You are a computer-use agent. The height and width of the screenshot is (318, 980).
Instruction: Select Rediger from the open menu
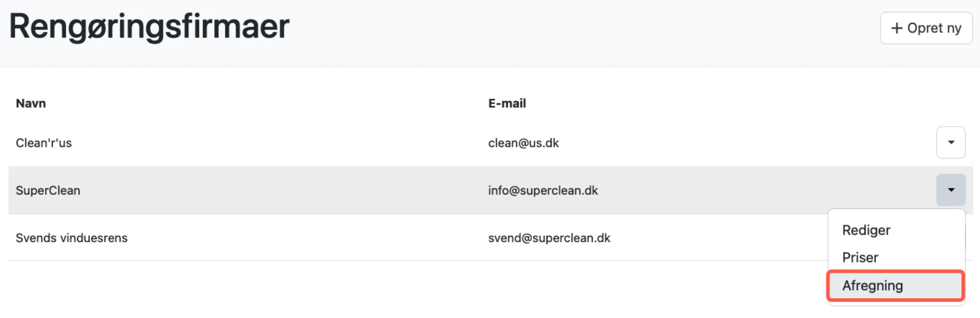coord(866,230)
